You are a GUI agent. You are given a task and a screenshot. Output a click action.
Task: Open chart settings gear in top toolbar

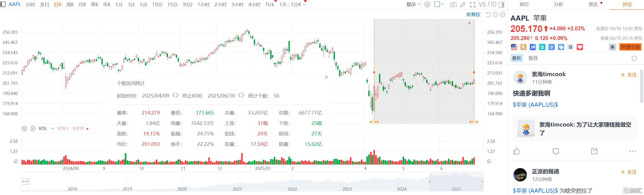tap(427, 4)
